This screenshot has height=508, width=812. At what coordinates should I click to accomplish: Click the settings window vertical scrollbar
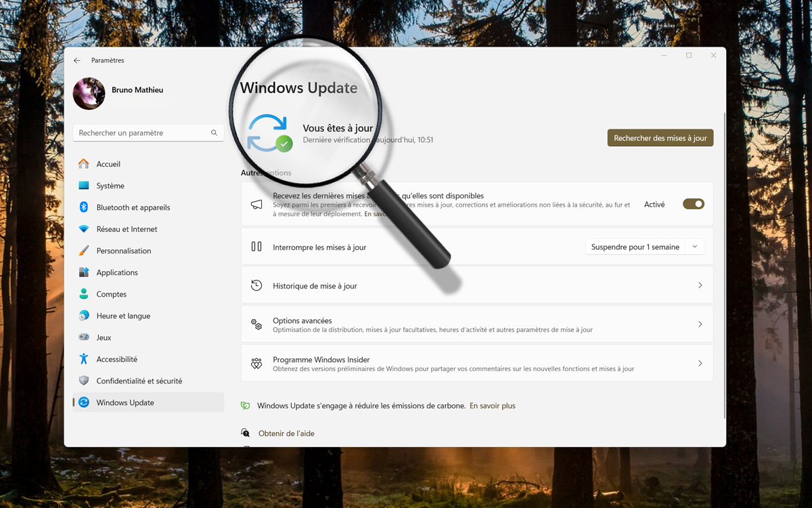[x=725, y=264]
